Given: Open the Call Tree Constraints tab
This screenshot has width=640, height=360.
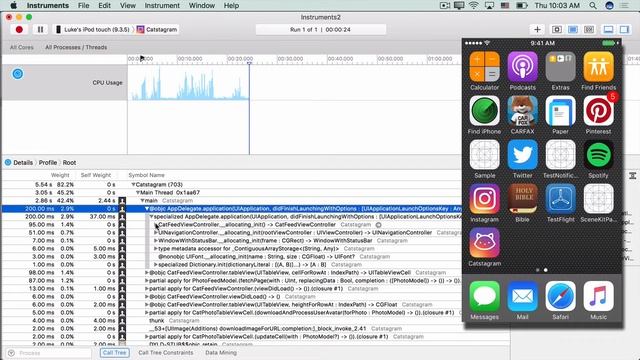Looking at the screenshot, I should click(x=165, y=353).
